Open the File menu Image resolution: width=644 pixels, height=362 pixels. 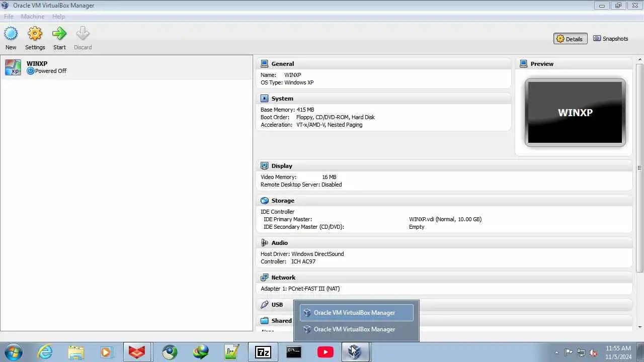coord(9,17)
